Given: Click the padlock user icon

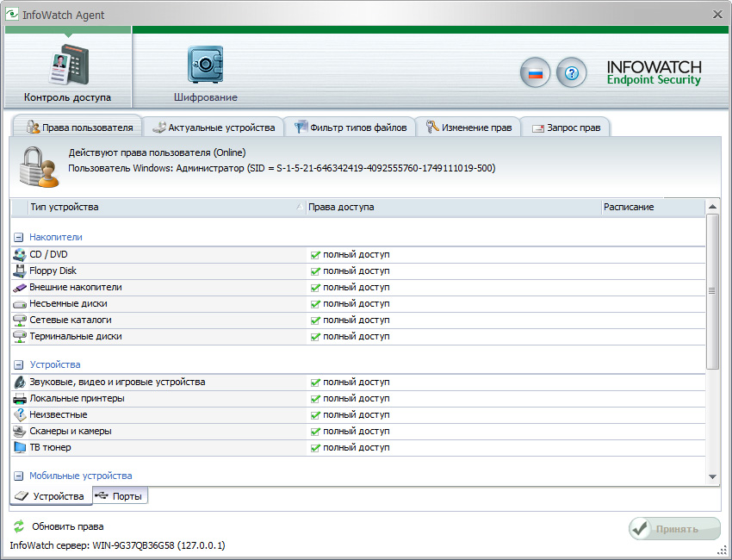Looking at the screenshot, I should 40,167.
